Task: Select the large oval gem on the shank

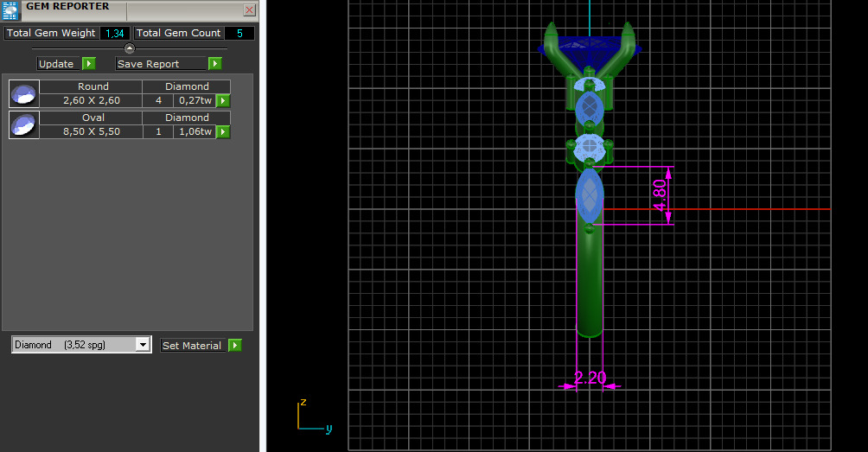Action: (x=590, y=195)
